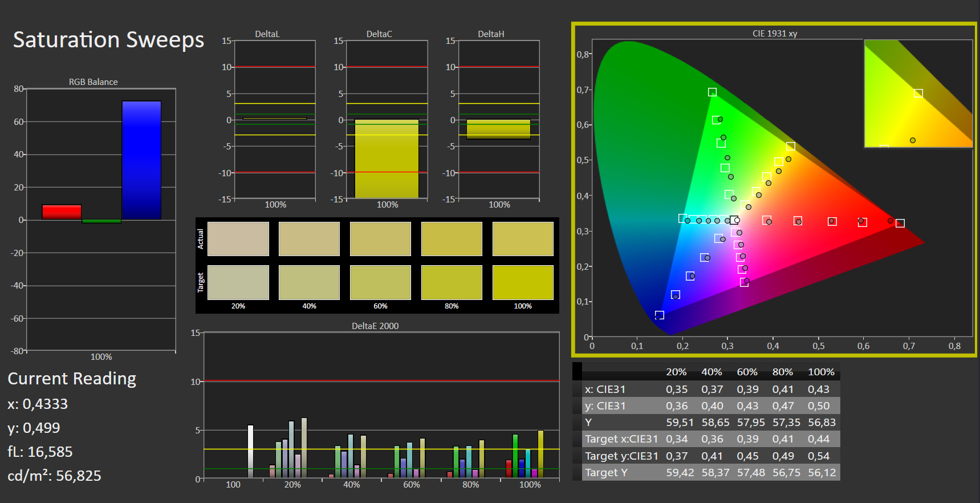Click the 20% Actual color swatch
The height and width of the screenshot is (503, 980).
tap(238, 239)
